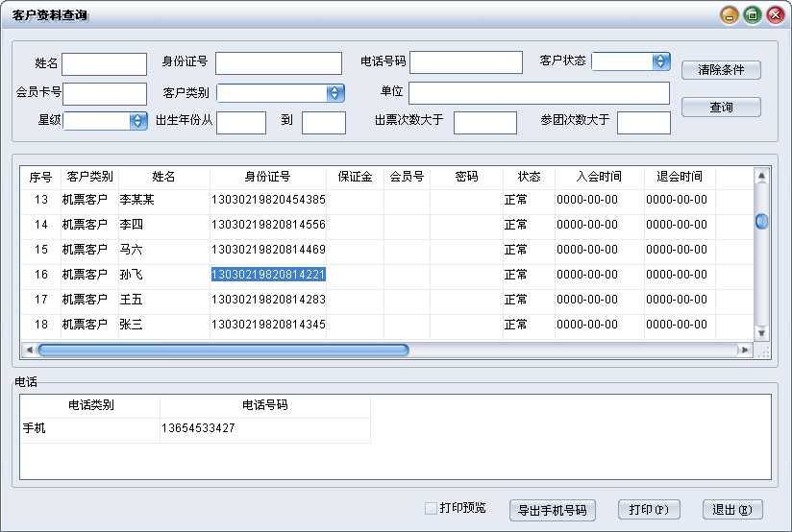Viewport: 792px width, 532px height.
Task: Click the horizontal scroll right arrow
Action: click(744, 350)
